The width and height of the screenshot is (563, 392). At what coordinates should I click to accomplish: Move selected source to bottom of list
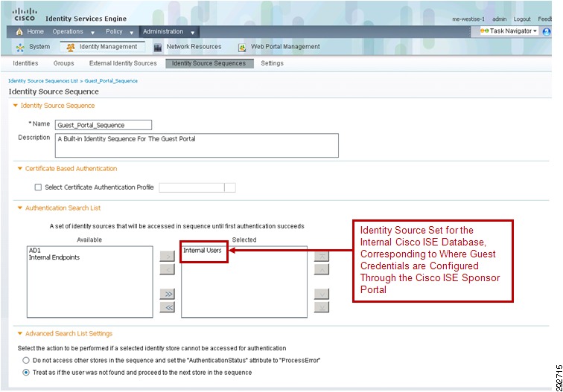322,307
